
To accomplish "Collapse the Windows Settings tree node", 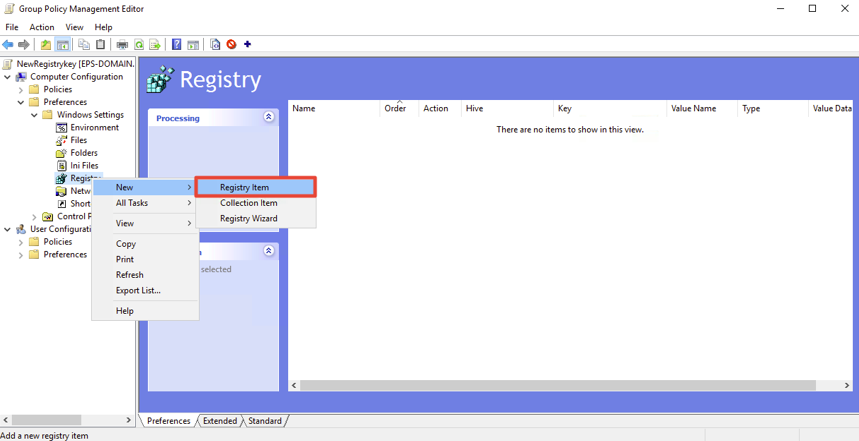I will (x=34, y=115).
